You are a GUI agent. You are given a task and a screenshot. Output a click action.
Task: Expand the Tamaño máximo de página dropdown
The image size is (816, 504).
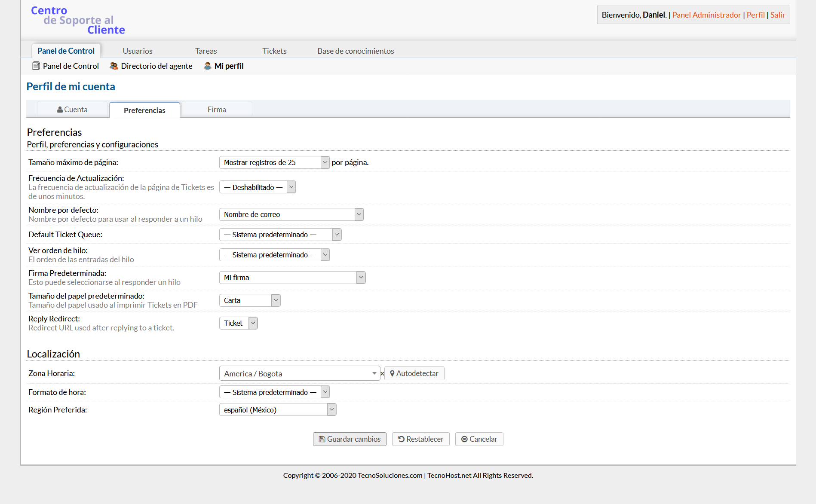click(x=274, y=162)
